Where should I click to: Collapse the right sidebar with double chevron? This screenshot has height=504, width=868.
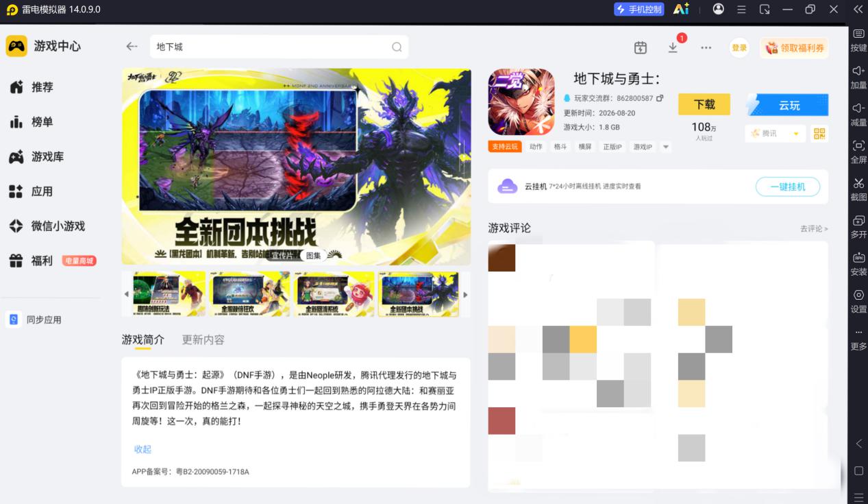coord(858,9)
